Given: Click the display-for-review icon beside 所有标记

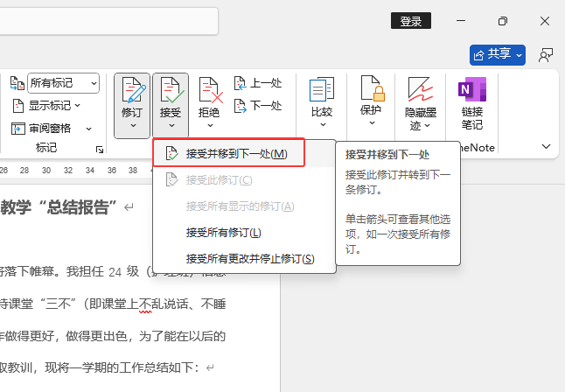Looking at the screenshot, I should click(17, 83).
